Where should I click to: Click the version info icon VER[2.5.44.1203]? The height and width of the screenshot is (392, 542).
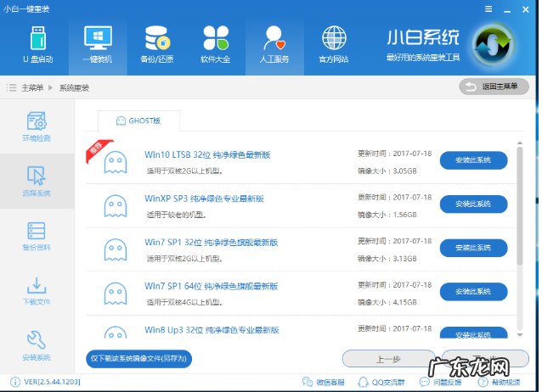[14, 382]
